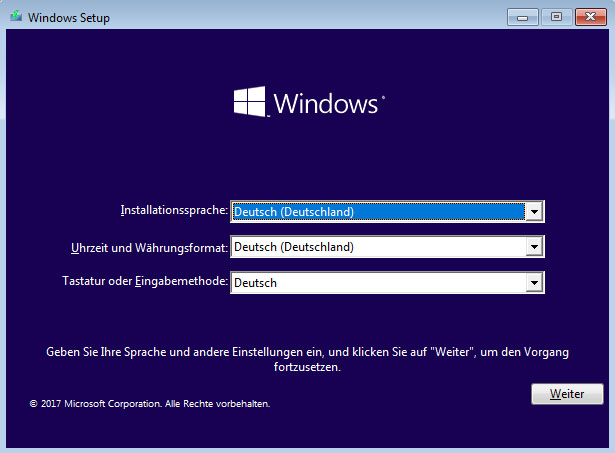Expand the Tastatur oder Eingabemethode dropdown arrow
The image size is (615, 453).
click(x=534, y=283)
